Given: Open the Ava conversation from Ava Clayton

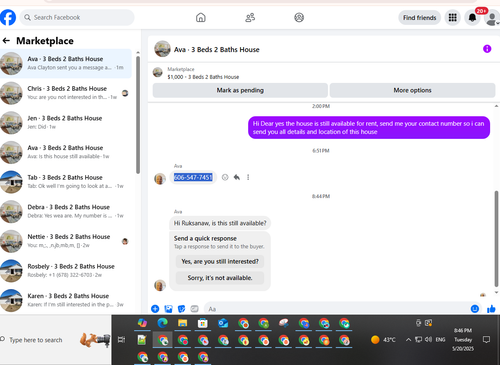Looking at the screenshot, I should tap(66, 63).
